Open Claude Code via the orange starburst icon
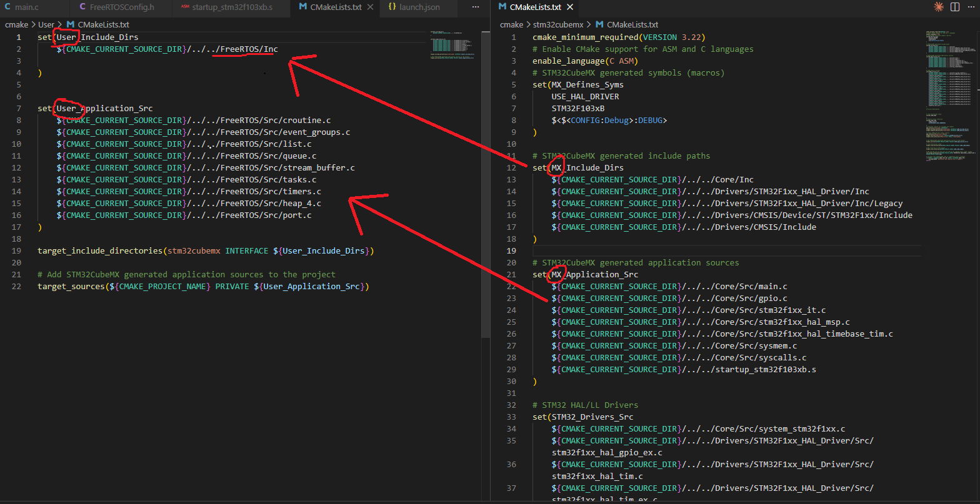The width and height of the screenshot is (980, 504). (938, 7)
